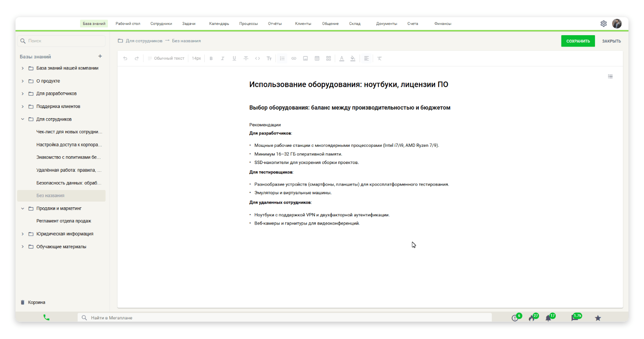
Task: Open the notifications bell with badge 17
Action: coord(549,318)
